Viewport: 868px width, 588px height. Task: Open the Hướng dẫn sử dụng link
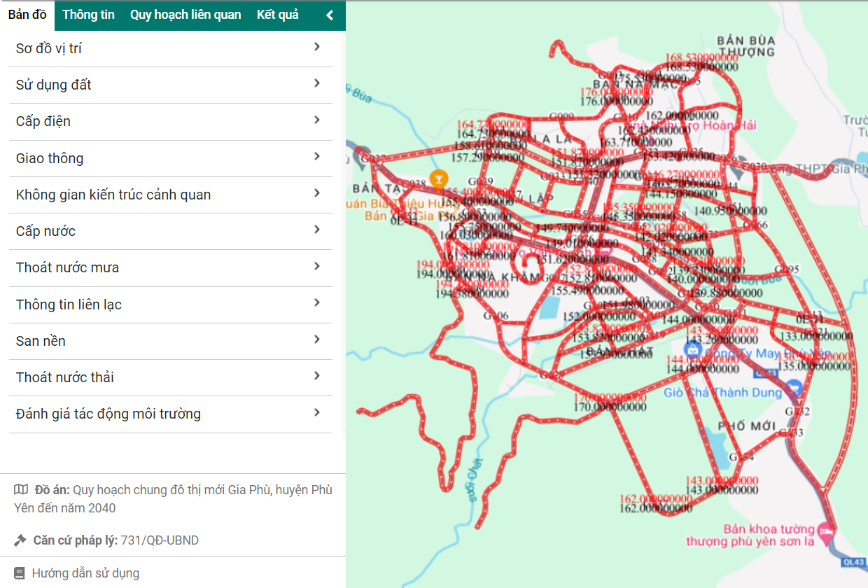[85, 573]
